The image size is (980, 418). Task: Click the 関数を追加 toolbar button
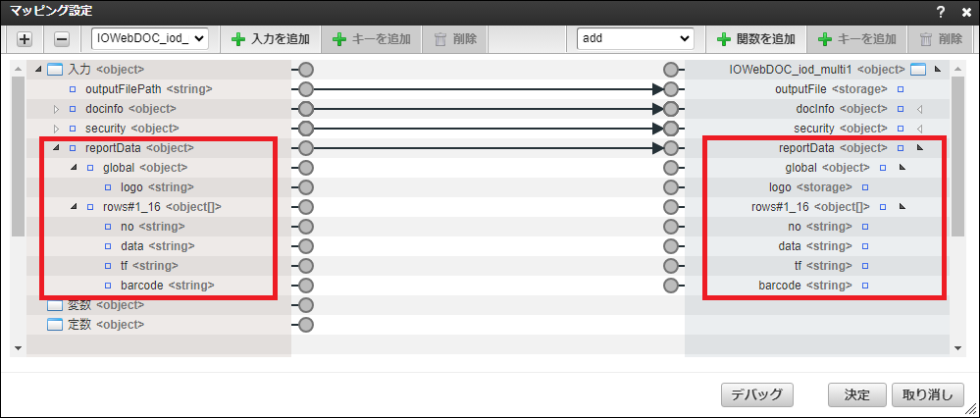pos(755,39)
